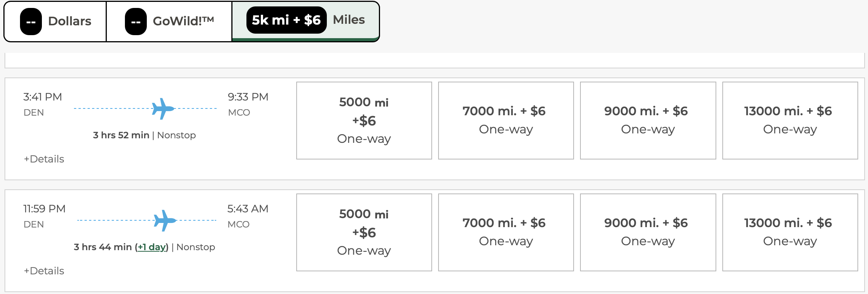Expand +Details for the 3:41 PM flight
868x294 pixels.
[44, 159]
